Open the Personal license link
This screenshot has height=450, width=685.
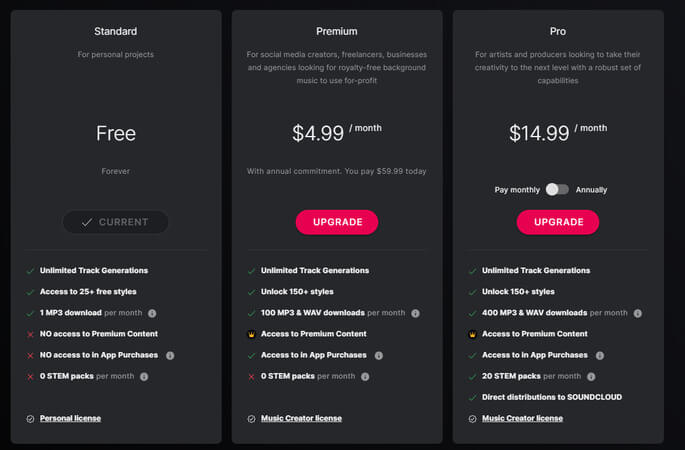70,418
